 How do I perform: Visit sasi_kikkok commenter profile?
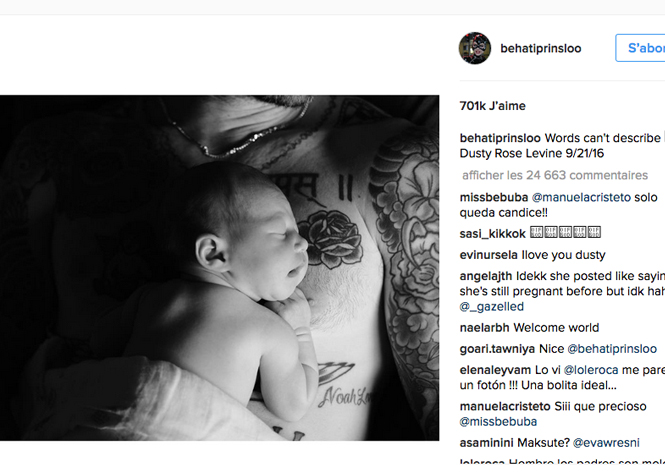click(x=493, y=234)
